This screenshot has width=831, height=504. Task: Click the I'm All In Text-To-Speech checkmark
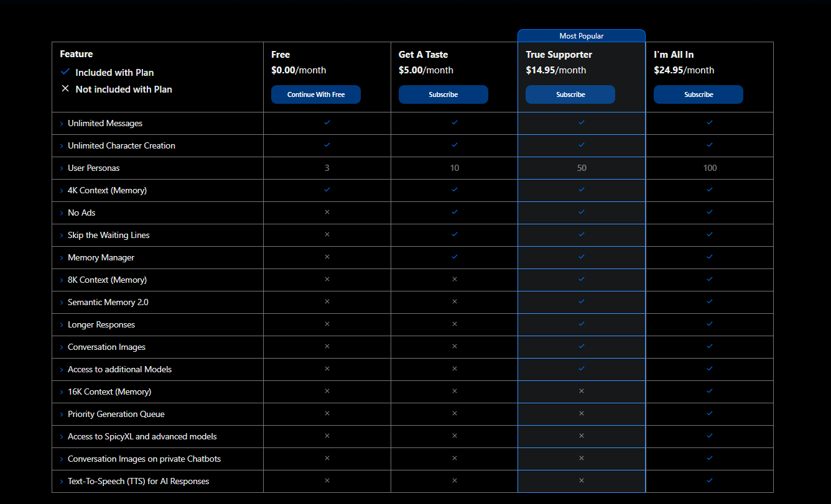(710, 480)
